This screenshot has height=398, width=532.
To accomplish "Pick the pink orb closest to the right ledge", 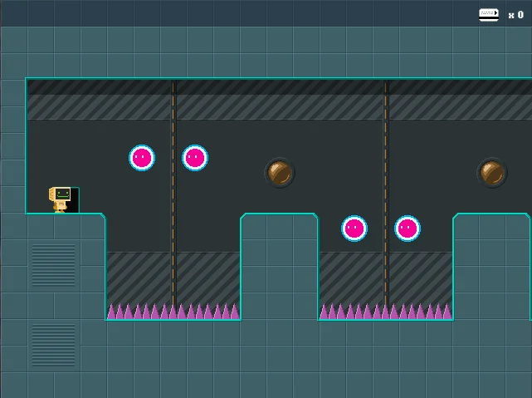I will [408, 228].
